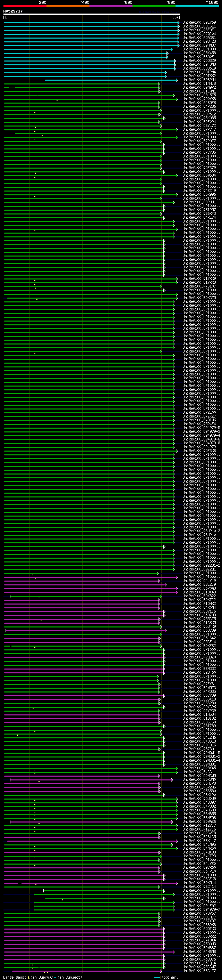Viewport: 222px width, 980px height.
Task: Click UniRef100_A7EYS1 label
Action: 199,684
